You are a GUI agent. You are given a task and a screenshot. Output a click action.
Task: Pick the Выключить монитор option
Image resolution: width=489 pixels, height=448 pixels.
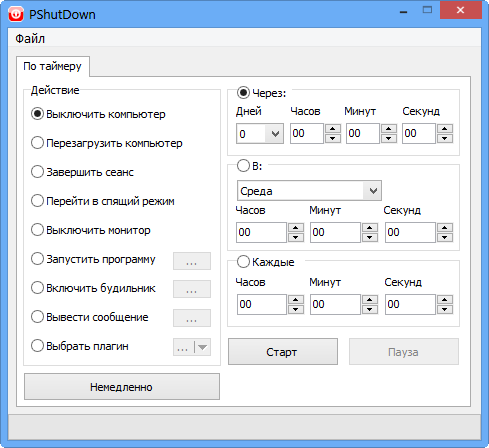coord(91,230)
